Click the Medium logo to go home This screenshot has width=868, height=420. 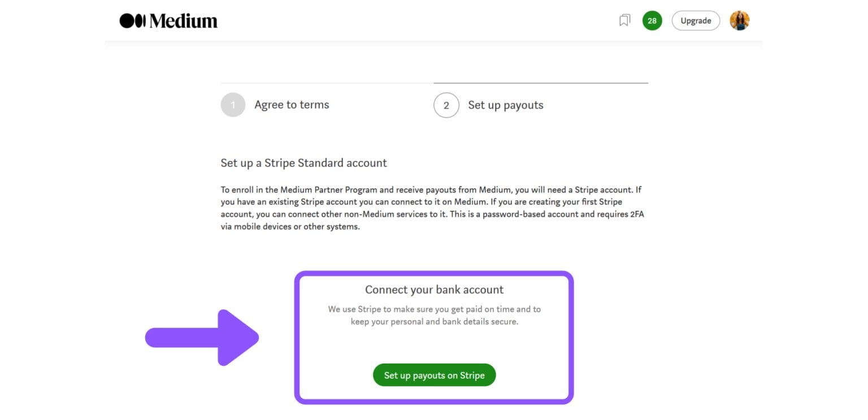[167, 20]
